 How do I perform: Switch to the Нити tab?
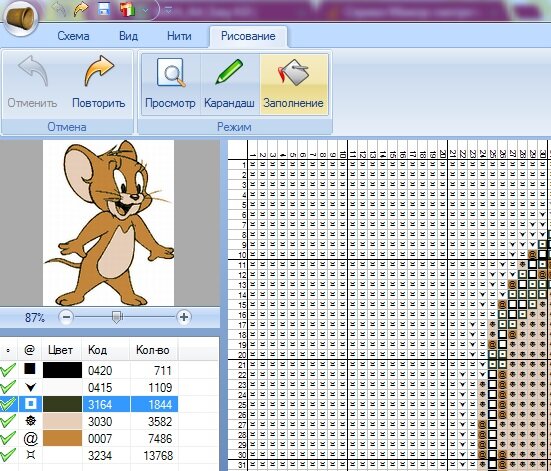point(179,36)
